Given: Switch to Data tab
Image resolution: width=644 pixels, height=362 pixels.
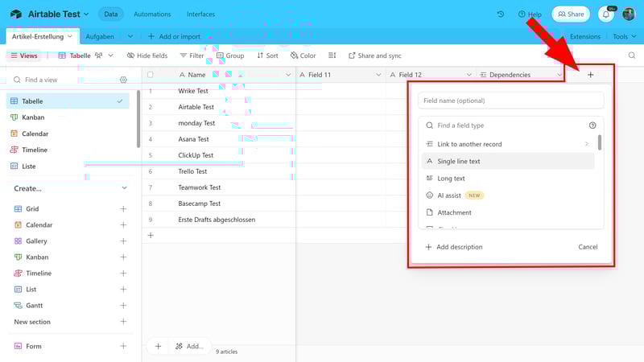Looking at the screenshot, I should (111, 14).
